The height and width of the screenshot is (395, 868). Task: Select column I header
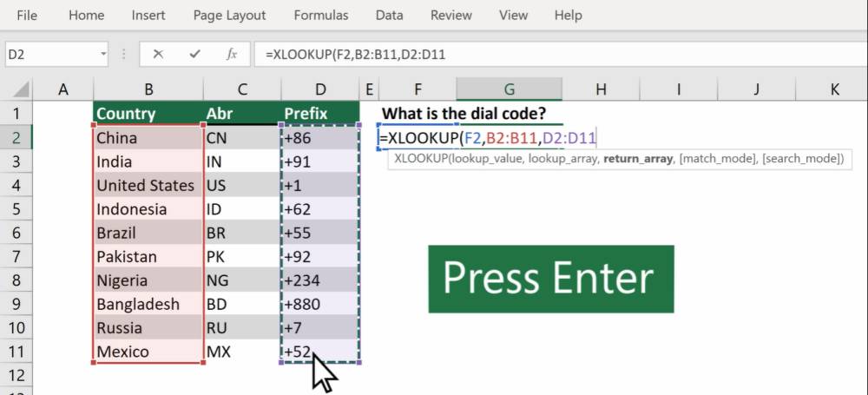pyautogui.click(x=679, y=89)
